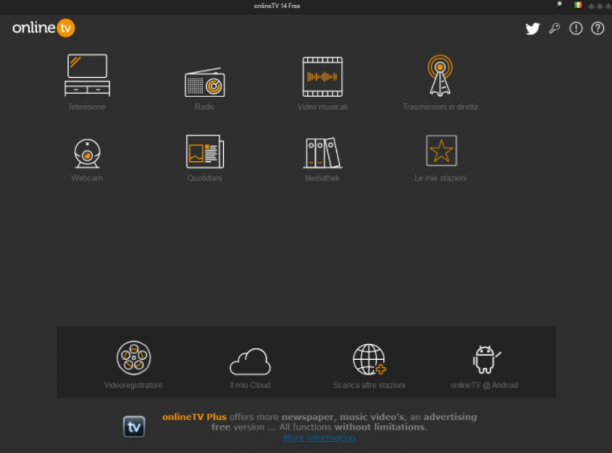Click the key license icon
The height and width of the screenshot is (453, 612).
[554, 28]
